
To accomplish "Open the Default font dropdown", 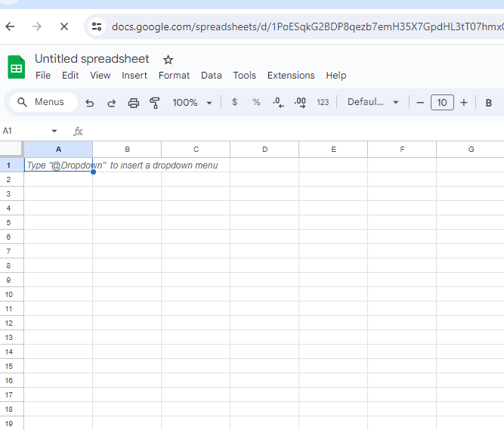I will pos(373,102).
